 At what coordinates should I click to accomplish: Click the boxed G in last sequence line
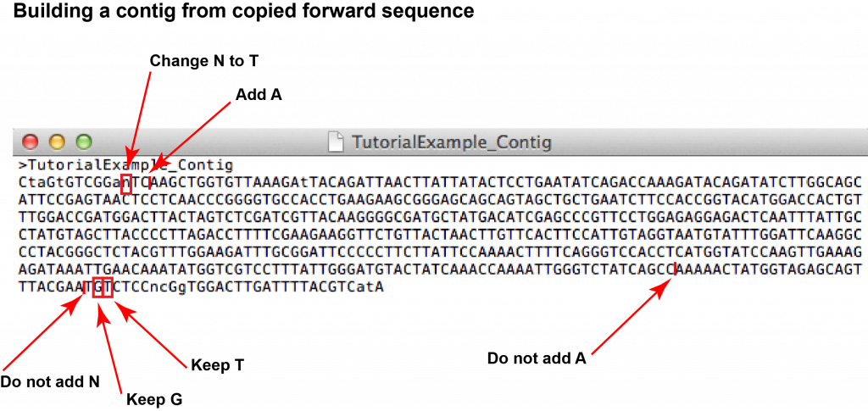click(x=98, y=287)
